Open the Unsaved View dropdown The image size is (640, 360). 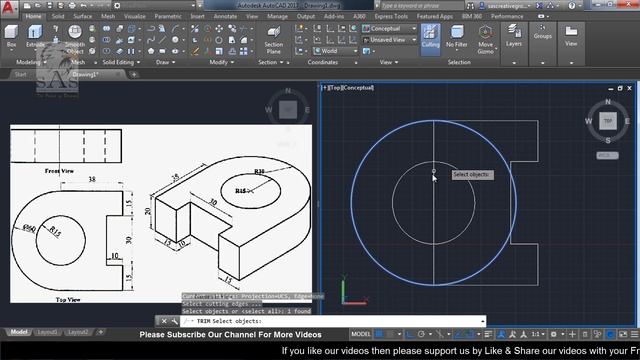(389, 40)
